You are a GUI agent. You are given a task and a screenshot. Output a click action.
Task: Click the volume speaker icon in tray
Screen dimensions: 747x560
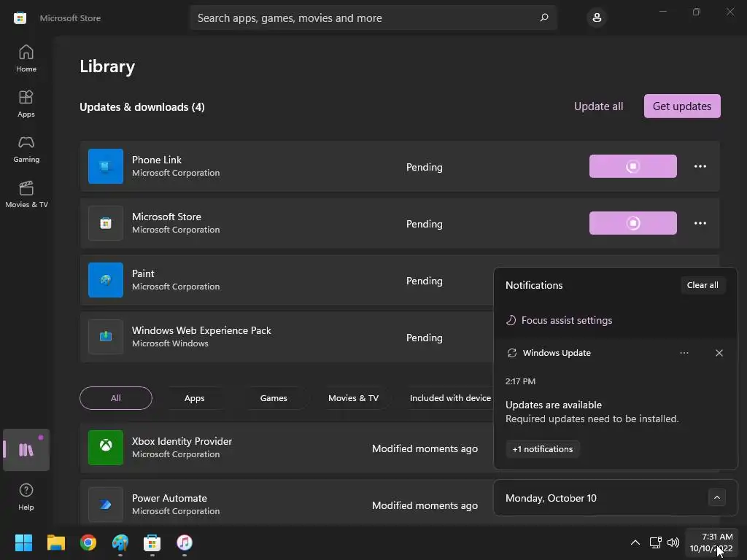pyautogui.click(x=673, y=542)
